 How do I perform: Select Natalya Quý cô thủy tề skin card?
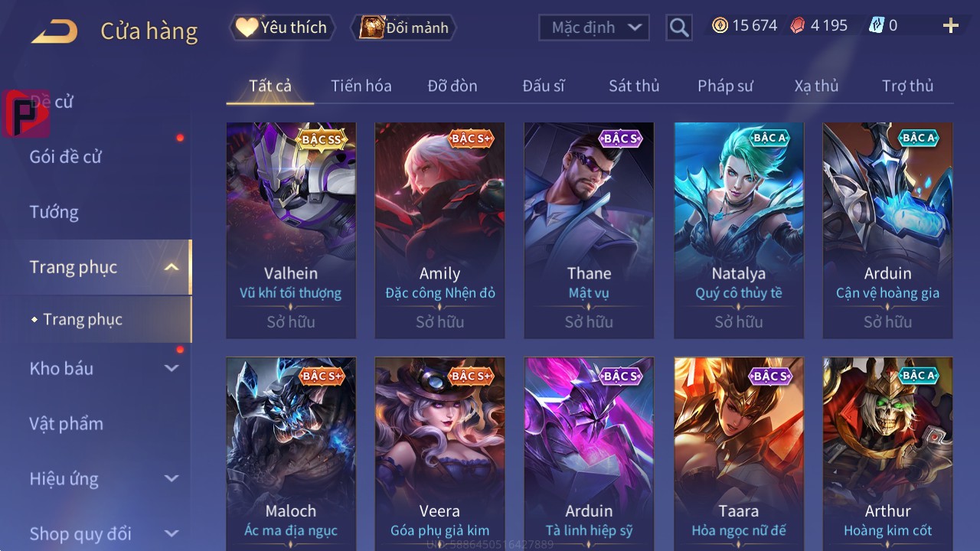pos(739,230)
